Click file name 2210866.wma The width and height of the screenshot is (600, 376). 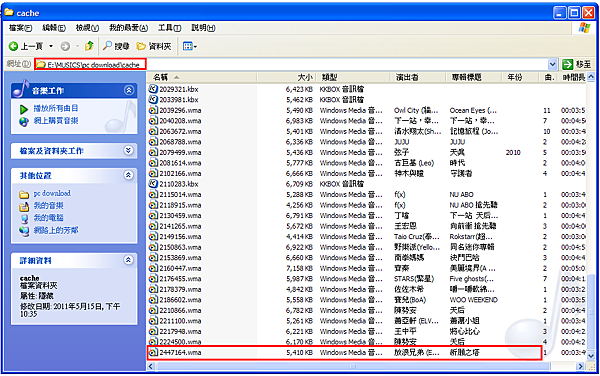[x=180, y=310]
